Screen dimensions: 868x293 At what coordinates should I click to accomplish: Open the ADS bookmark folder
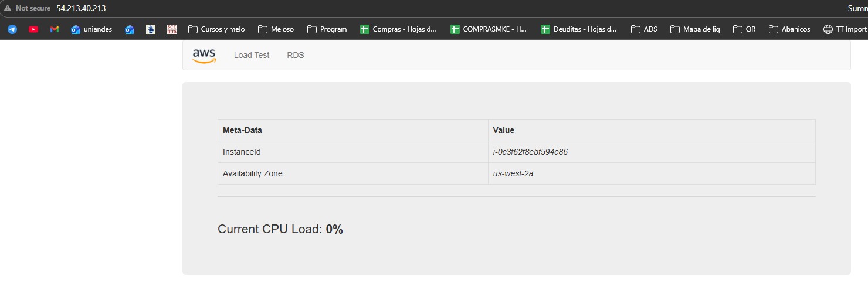pos(644,29)
